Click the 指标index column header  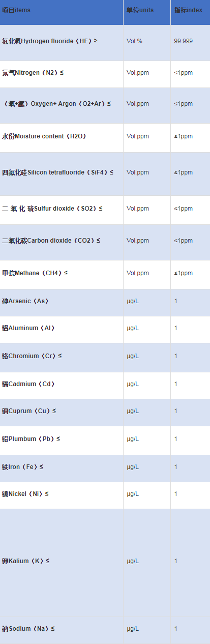click(x=190, y=13)
